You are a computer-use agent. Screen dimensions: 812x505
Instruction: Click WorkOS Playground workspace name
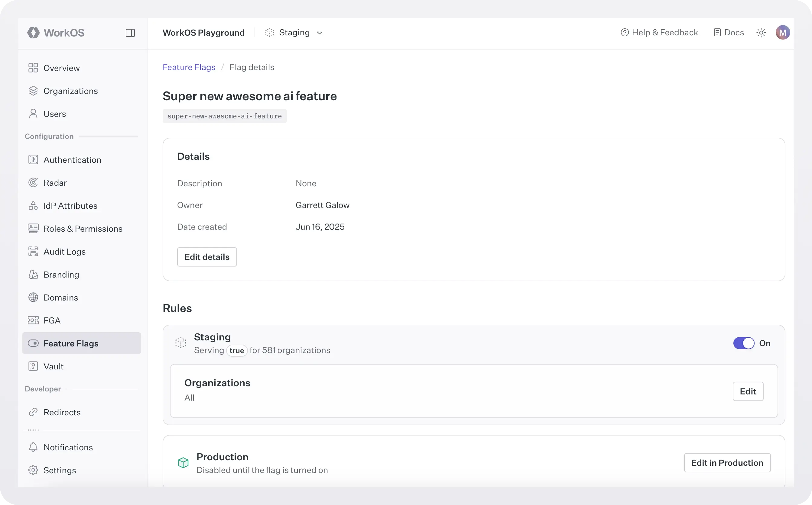coord(203,32)
